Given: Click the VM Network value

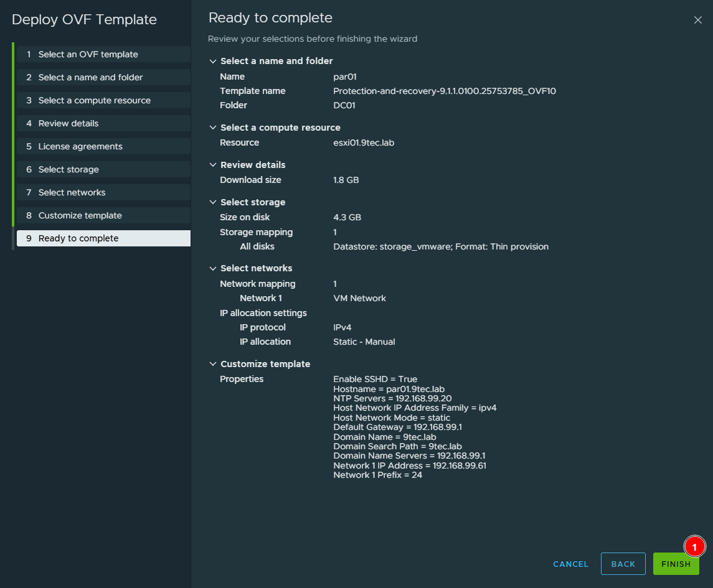Looking at the screenshot, I should click(359, 298).
